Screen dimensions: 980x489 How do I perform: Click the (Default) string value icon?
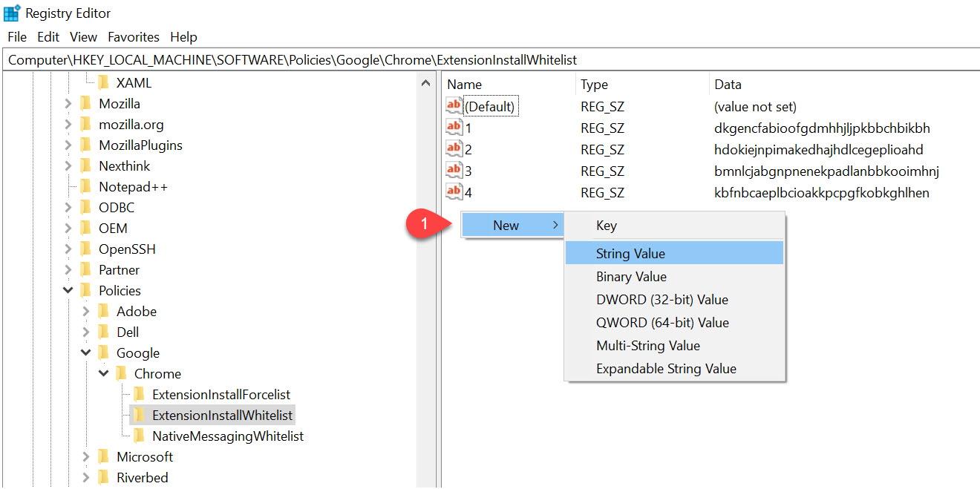click(454, 106)
